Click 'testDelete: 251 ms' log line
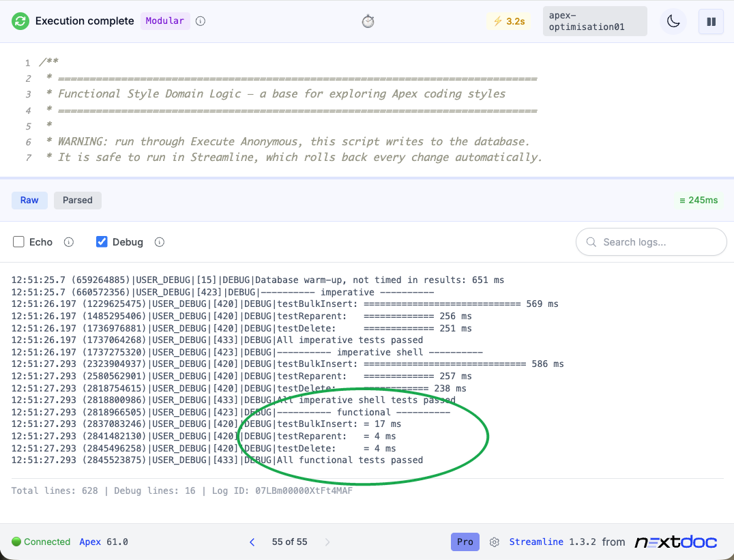The image size is (734, 560). tap(241, 328)
